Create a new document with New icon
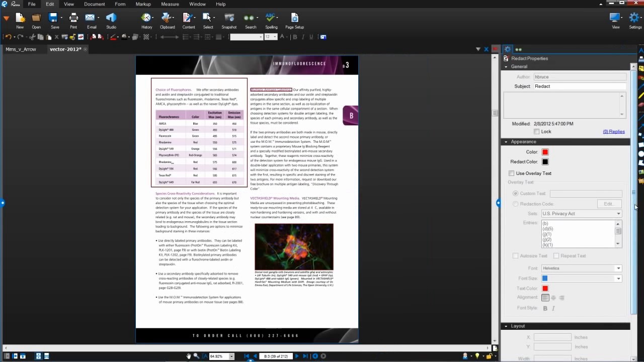The image size is (644, 362). [20, 20]
